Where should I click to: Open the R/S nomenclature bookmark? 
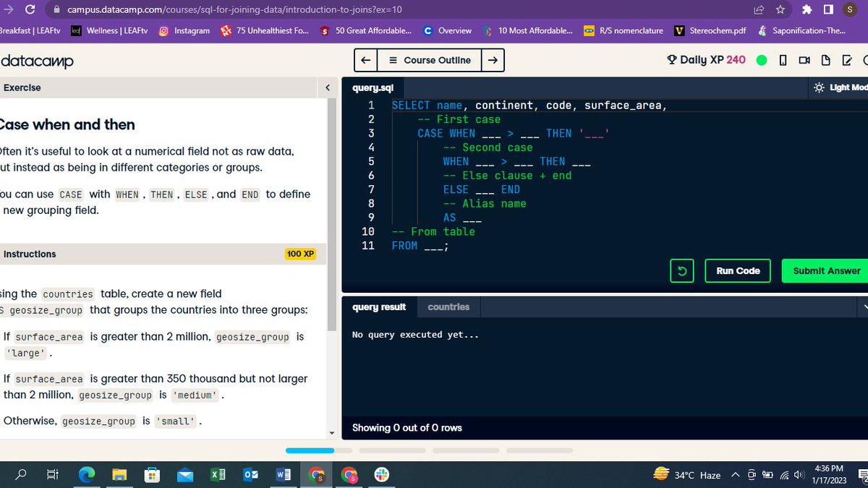point(624,30)
